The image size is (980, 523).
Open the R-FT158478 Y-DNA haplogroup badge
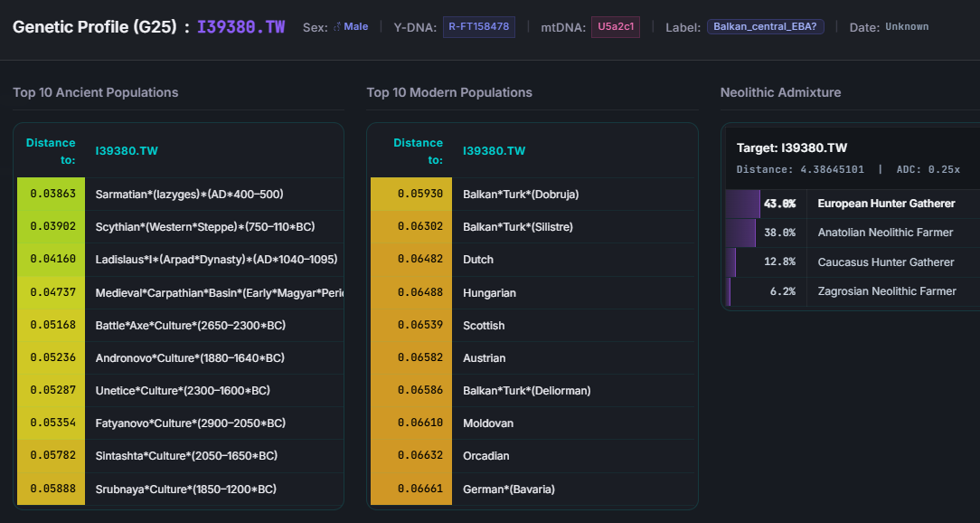point(478,27)
